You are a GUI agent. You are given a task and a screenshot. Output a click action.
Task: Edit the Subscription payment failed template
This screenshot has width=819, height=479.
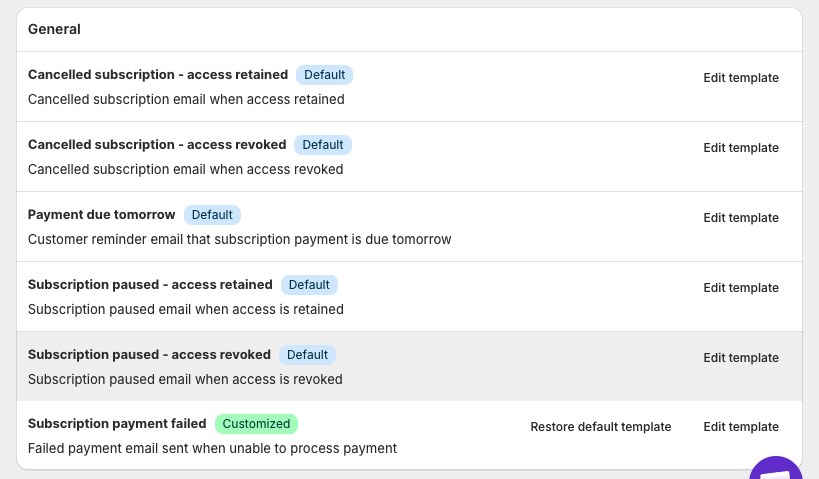click(740, 427)
